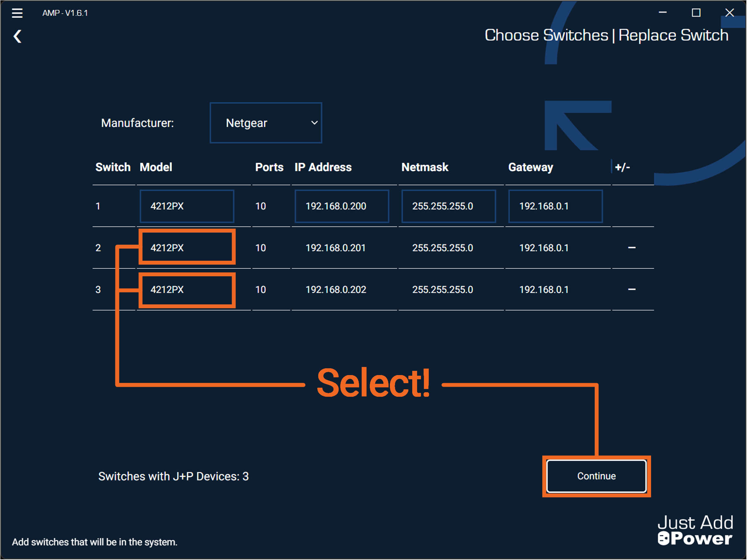Image resolution: width=747 pixels, height=560 pixels.
Task: Open the hamburger menu icon
Action: [17, 13]
